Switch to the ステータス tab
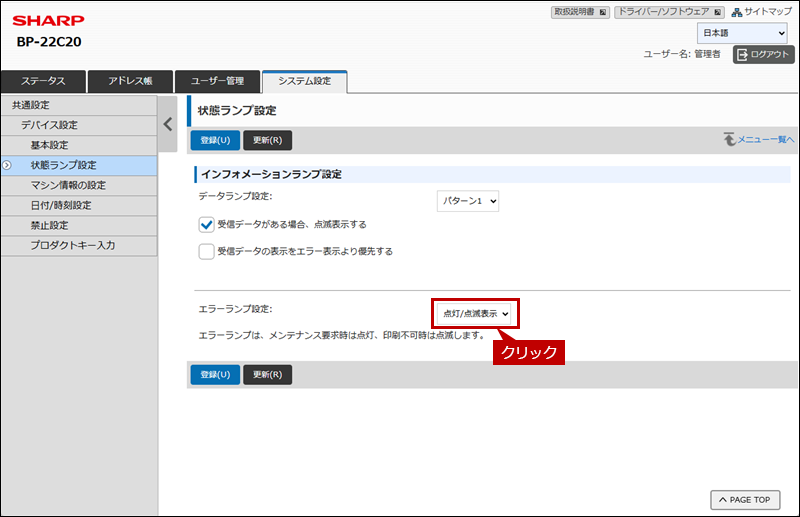800x517 pixels. tap(43, 81)
